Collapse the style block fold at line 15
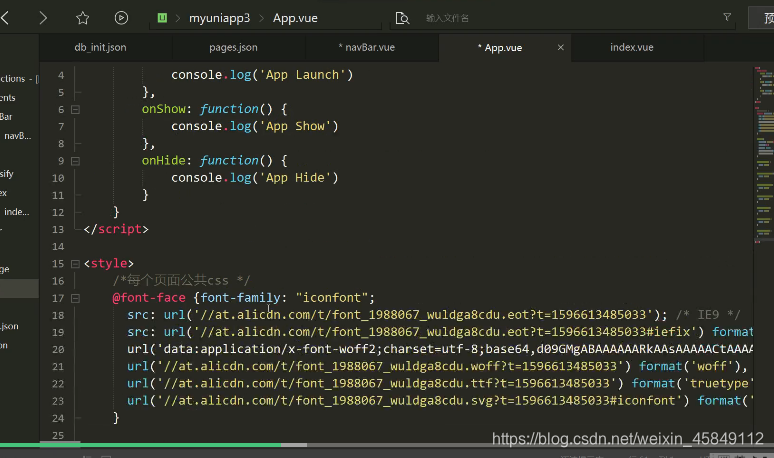 (x=76, y=264)
